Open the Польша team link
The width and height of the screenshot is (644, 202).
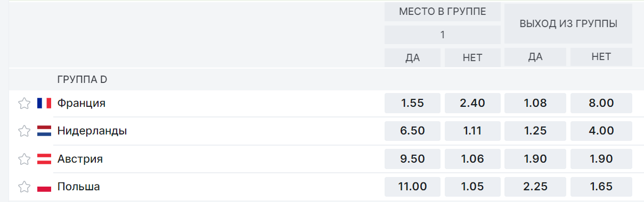[x=79, y=187]
